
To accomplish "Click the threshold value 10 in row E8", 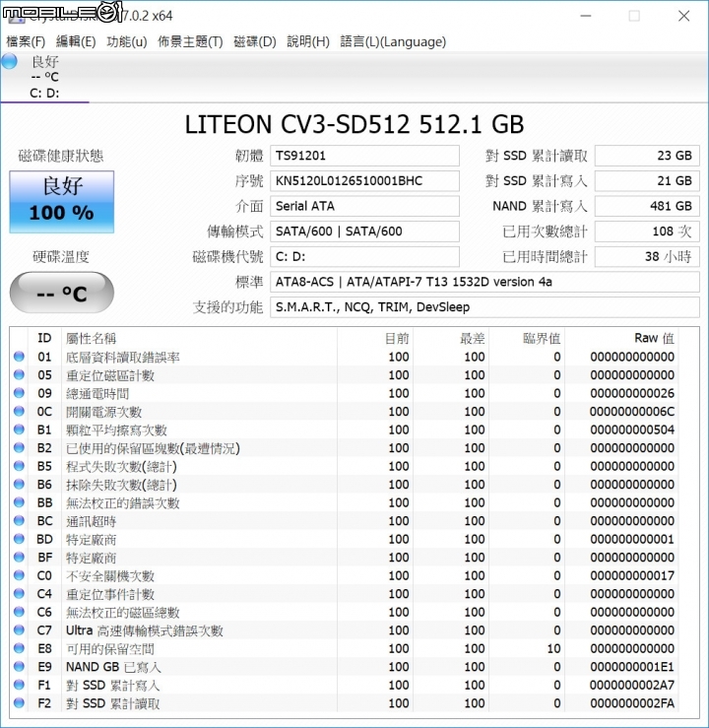I will (553, 648).
